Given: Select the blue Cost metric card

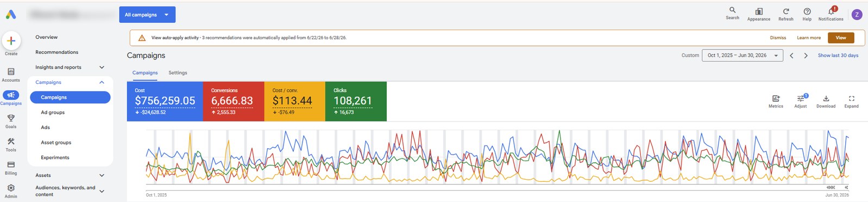Looking at the screenshot, I should 165,101.
